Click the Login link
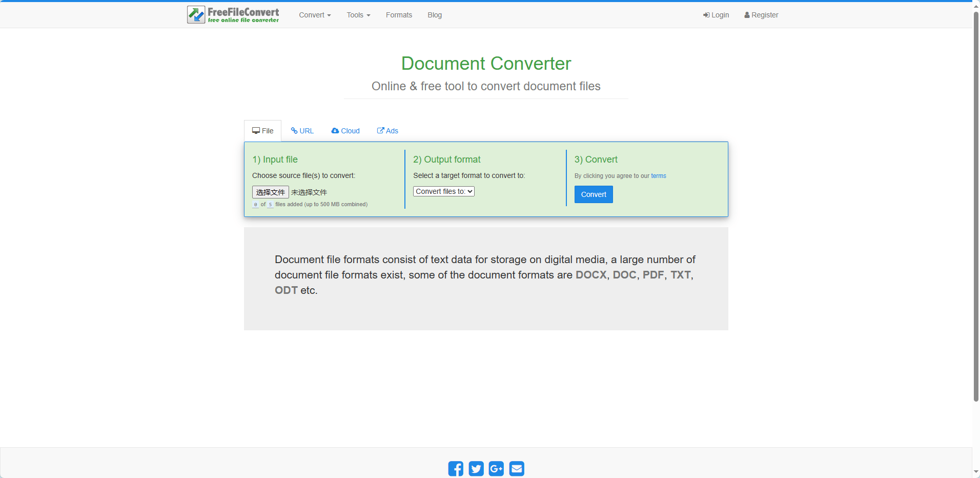This screenshot has height=478, width=980. click(716, 15)
